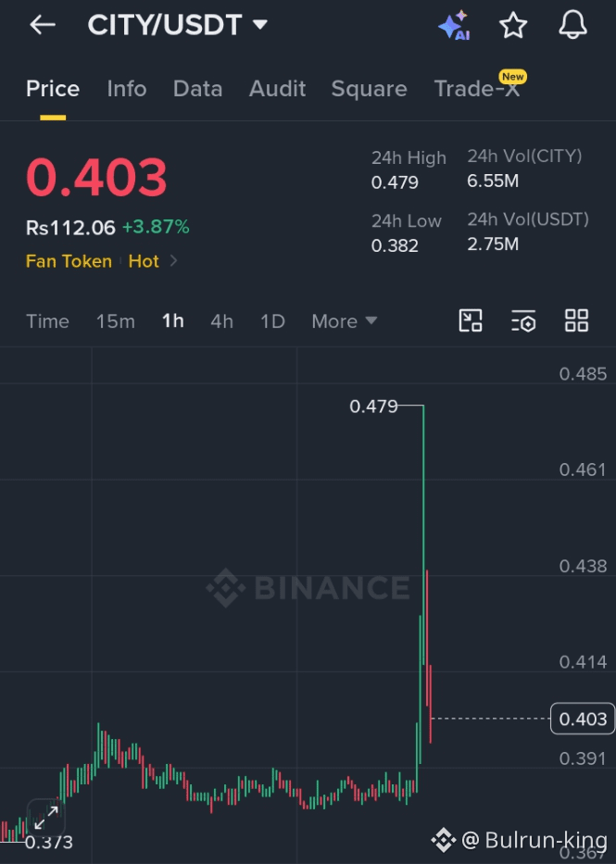Go back using the left arrow
This screenshot has height=864, width=616.
click(x=43, y=25)
